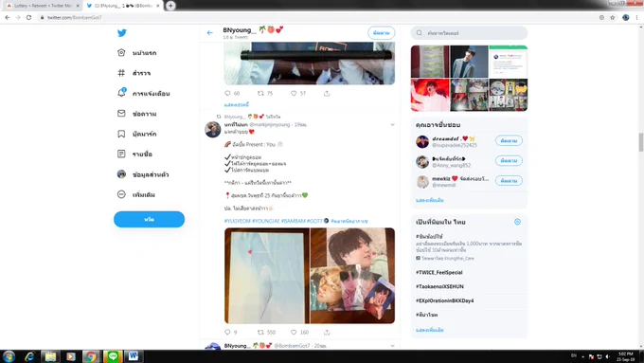Open Microsoft Word from taskbar
This screenshot has height=363, width=644.
coord(134,356)
